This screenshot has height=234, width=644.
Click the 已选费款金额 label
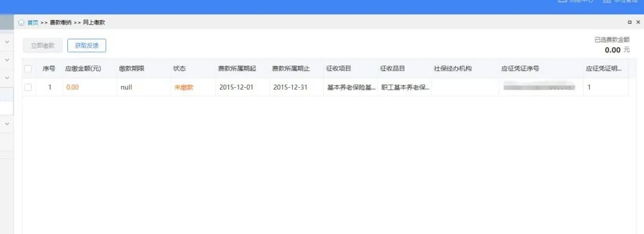612,40
